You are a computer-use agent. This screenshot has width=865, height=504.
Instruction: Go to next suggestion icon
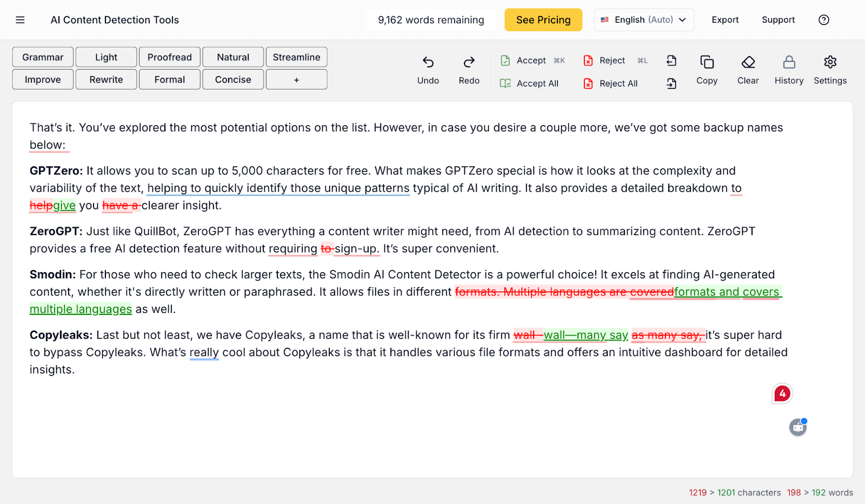[671, 83]
